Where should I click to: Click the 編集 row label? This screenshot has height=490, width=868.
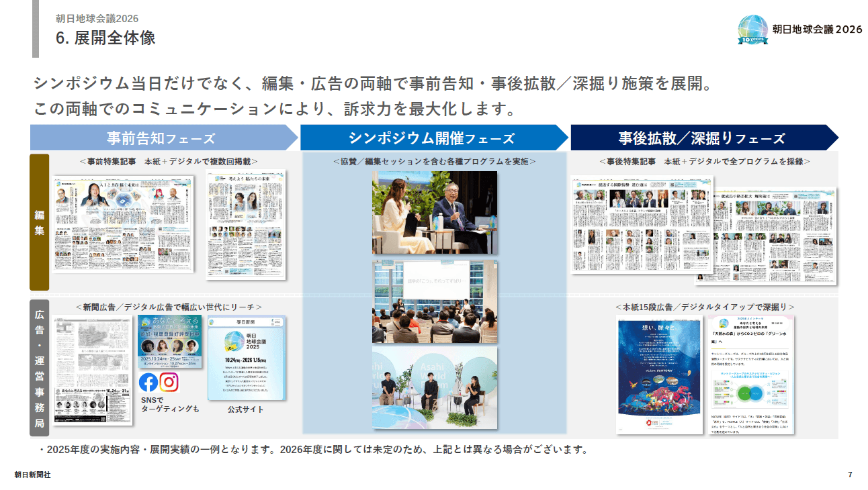[x=40, y=222]
